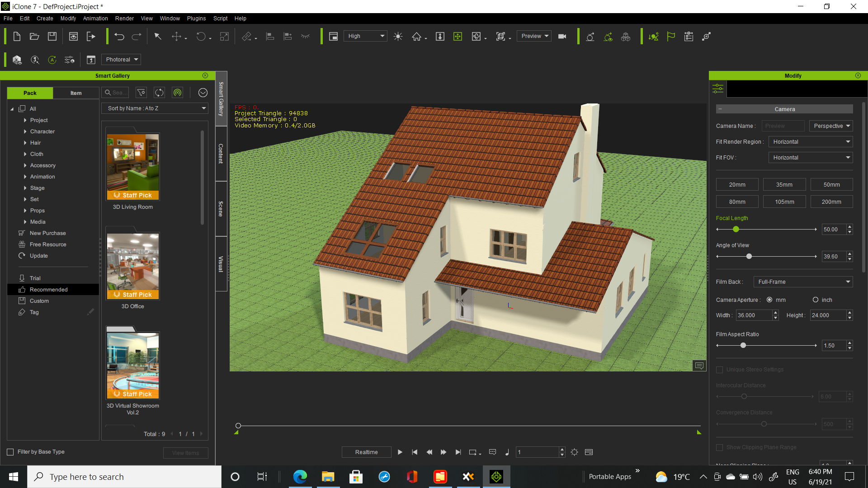Open Film Back Full-Frame dropdown
Viewport: 868px width, 488px height.
click(x=803, y=282)
